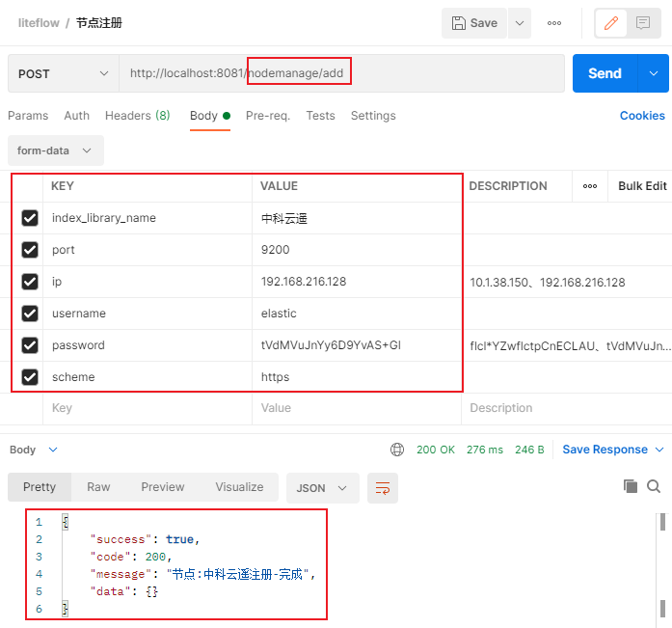
Task: Switch to the Headers tab
Action: click(x=137, y=116)
